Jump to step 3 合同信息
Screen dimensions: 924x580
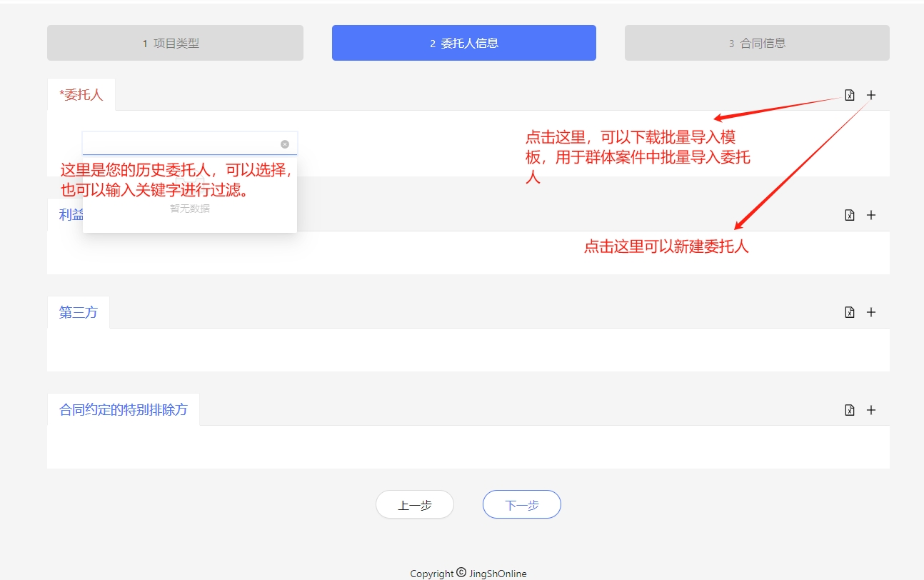(x=757, y=43)
